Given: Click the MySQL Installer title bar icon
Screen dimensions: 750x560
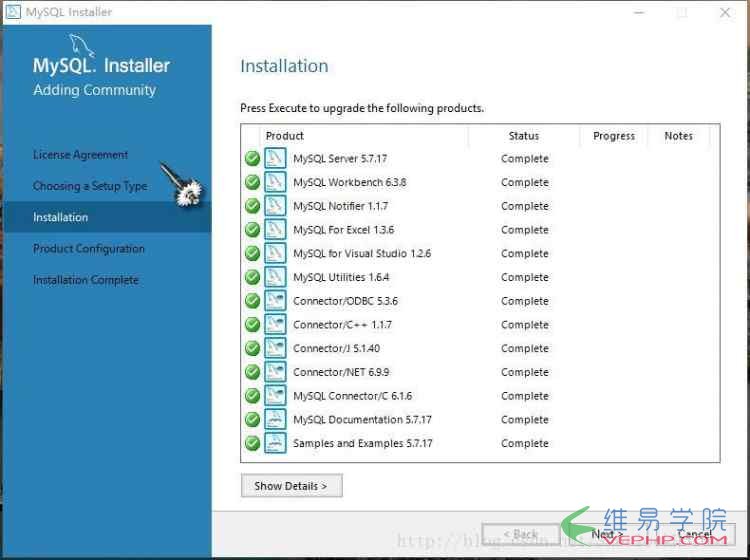Looking at the screenshot, I should 13,11.
